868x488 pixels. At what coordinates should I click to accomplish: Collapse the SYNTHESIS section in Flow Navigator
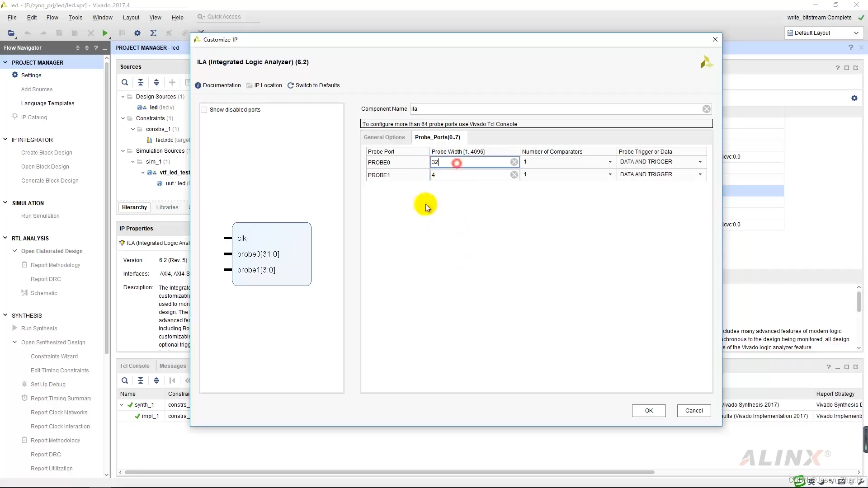coord(5,315)
